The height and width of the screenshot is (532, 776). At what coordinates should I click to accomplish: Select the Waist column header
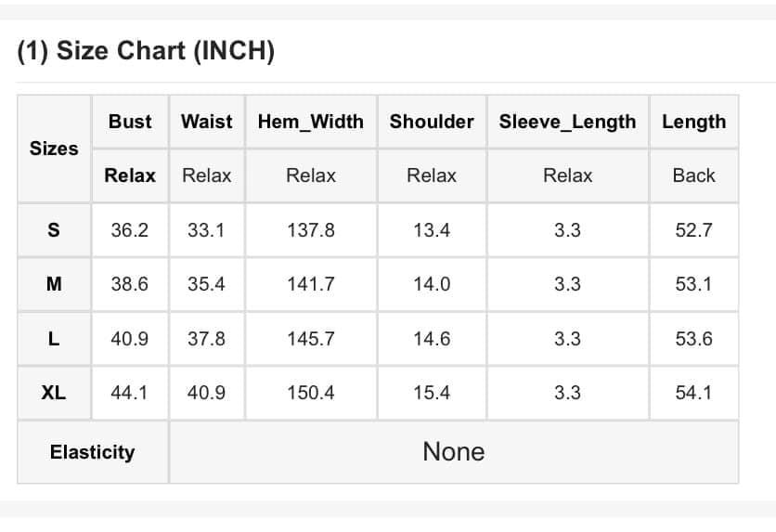tap(206, 122)
